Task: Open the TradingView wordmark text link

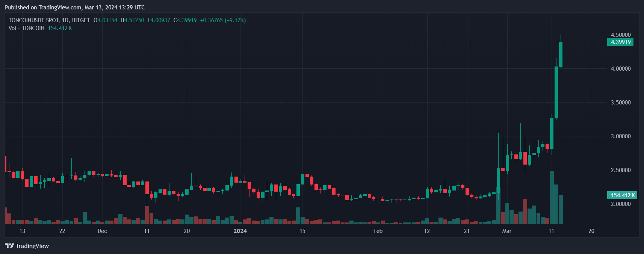Action: [32, 246]
